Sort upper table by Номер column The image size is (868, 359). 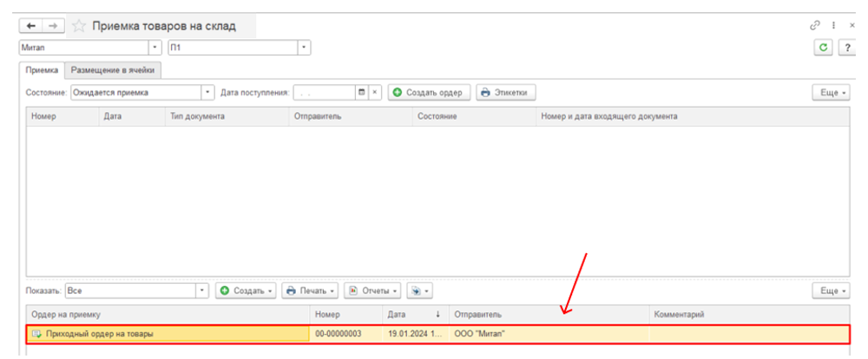tap(63, 117)
